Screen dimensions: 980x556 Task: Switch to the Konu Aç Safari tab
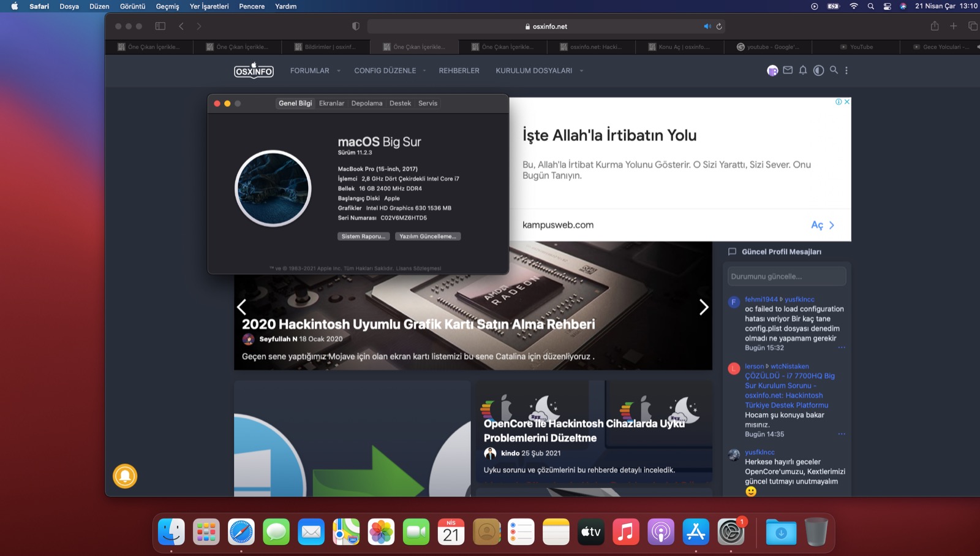(679, 47)
